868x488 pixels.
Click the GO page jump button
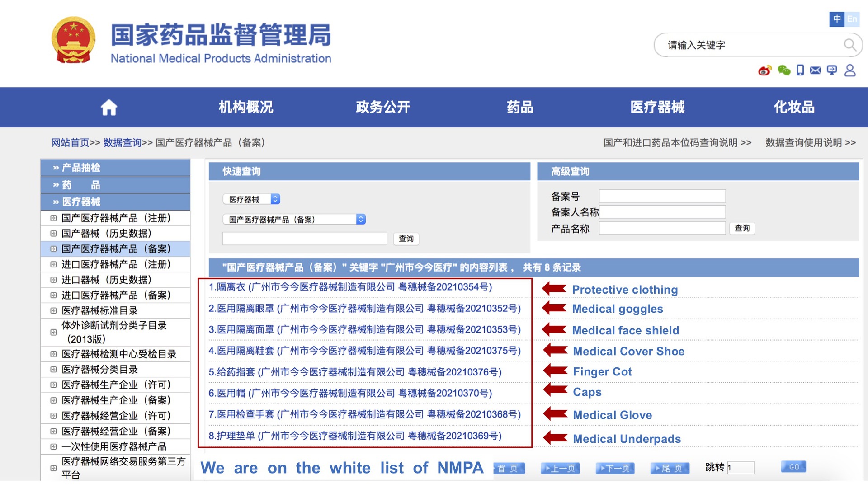(793, 467)
